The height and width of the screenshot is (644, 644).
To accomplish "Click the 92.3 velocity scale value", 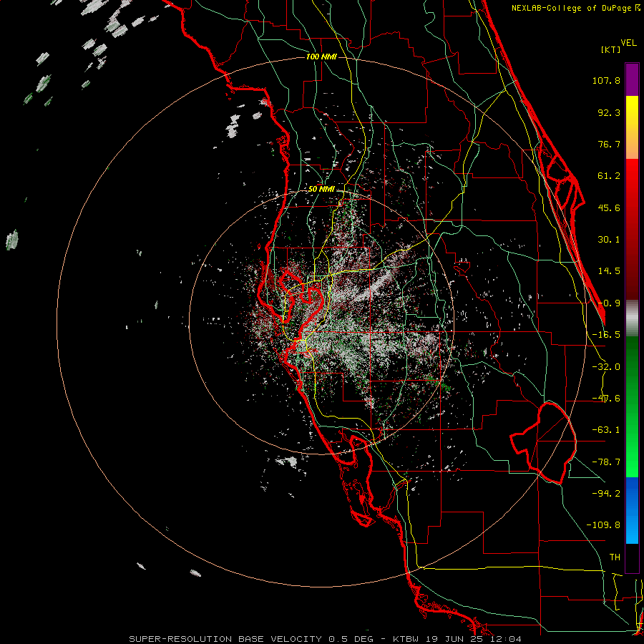I will pos(609,112).
